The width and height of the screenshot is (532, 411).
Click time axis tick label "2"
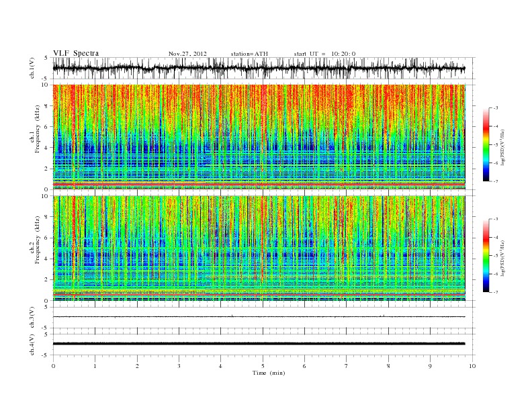point(138,366)
